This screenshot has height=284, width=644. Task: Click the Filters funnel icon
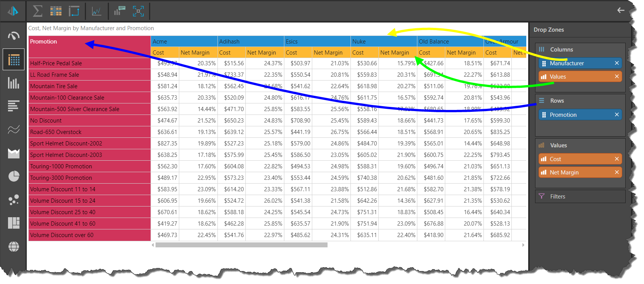[542, 196]
